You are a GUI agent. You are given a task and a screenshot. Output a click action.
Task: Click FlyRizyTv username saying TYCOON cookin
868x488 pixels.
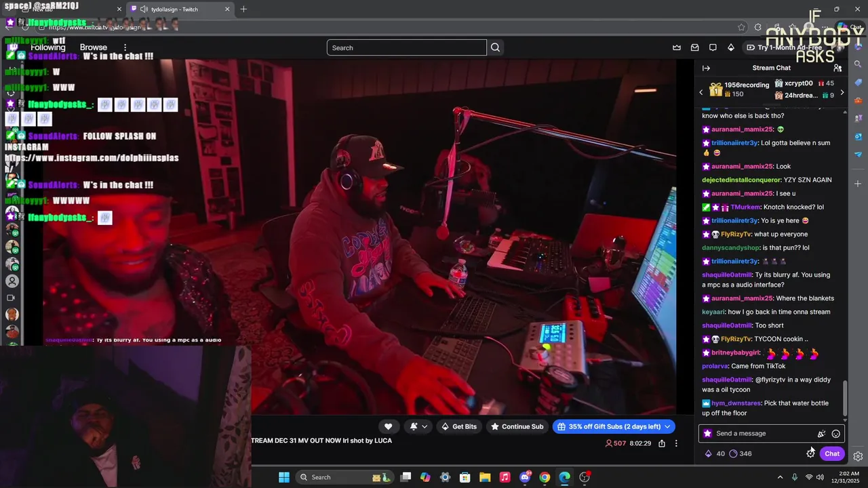pyautogui.click(x=736, y=339)
